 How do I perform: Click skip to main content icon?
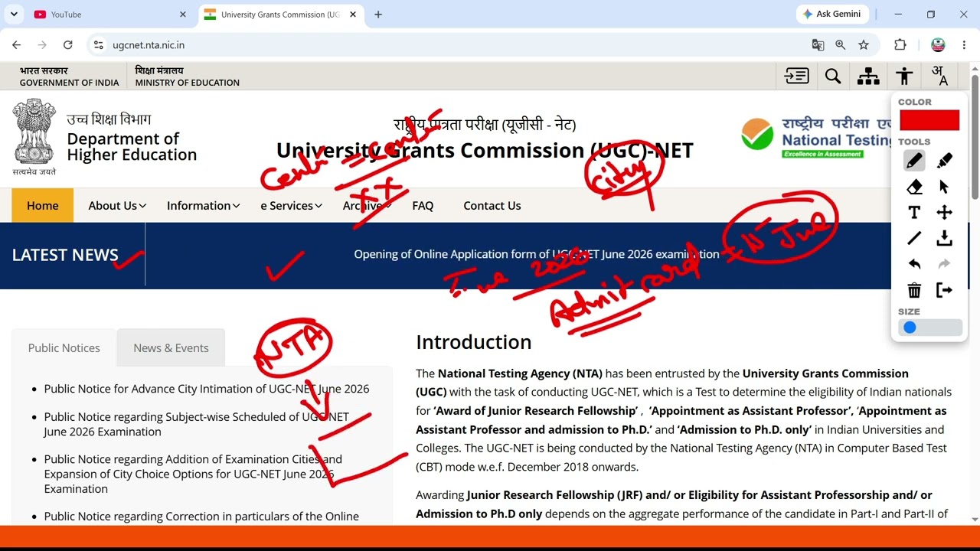pos(797,76)
